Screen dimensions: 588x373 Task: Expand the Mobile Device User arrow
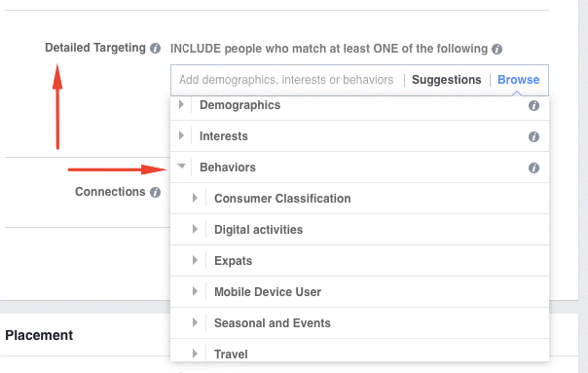coord(195,291)
